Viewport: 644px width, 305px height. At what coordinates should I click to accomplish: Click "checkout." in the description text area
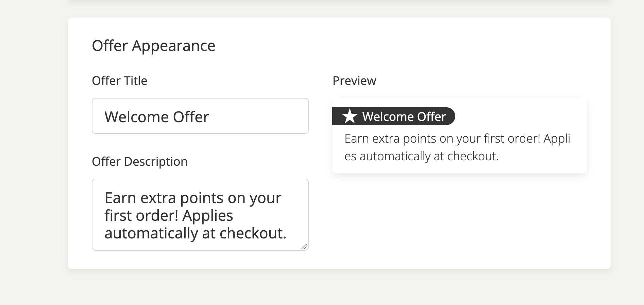[253, 233]
